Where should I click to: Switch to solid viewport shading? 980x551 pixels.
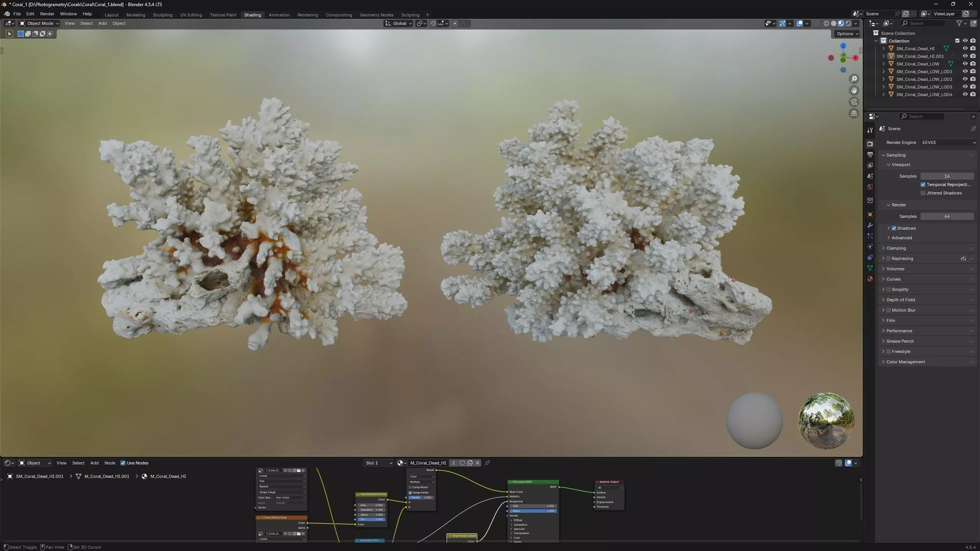click(834, 23)
